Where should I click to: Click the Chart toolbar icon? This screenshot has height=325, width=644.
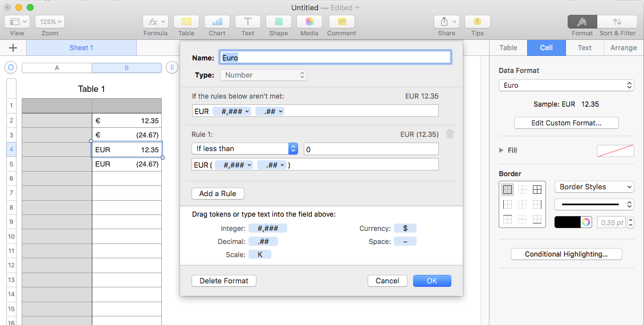217,22
